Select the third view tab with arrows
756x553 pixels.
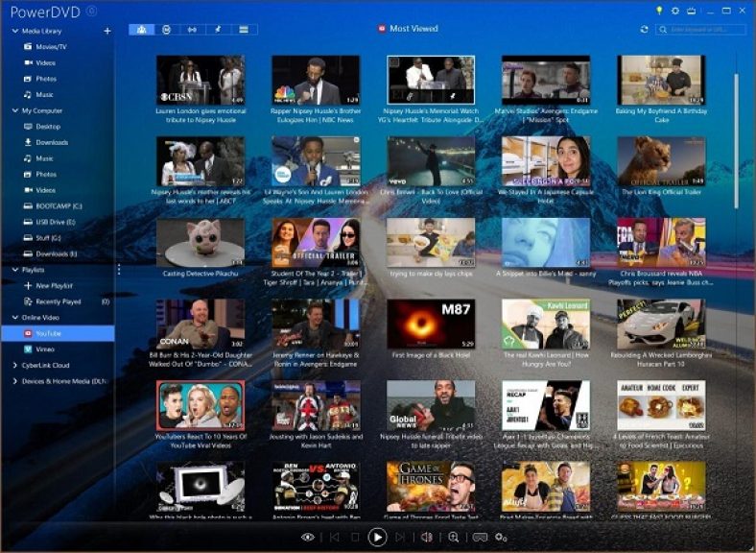point(192,30)
